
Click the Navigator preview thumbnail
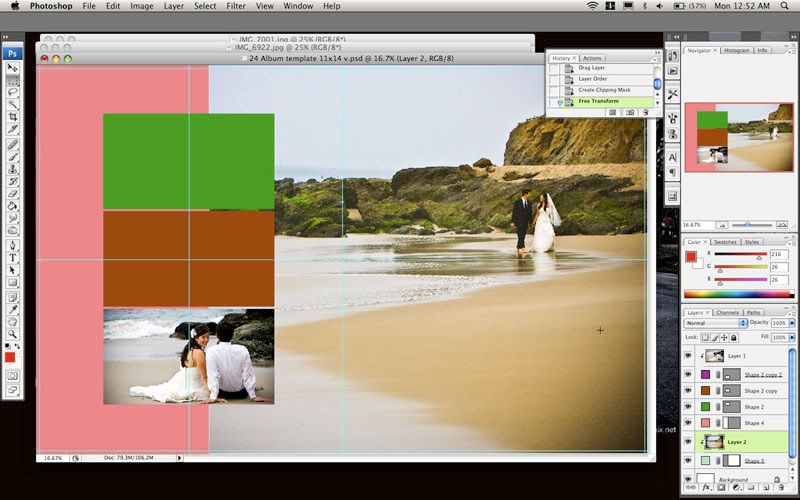click(738, 137)
